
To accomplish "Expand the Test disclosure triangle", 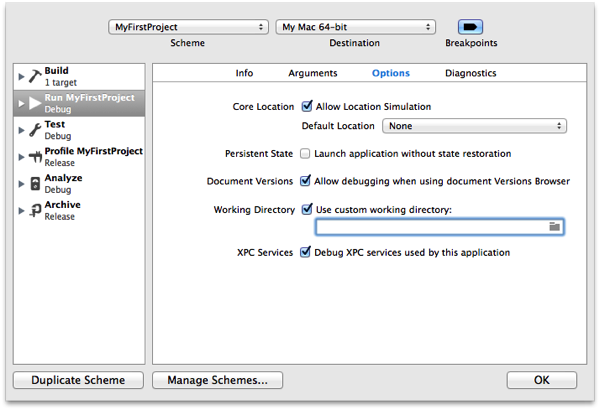I will pos(21,130).
